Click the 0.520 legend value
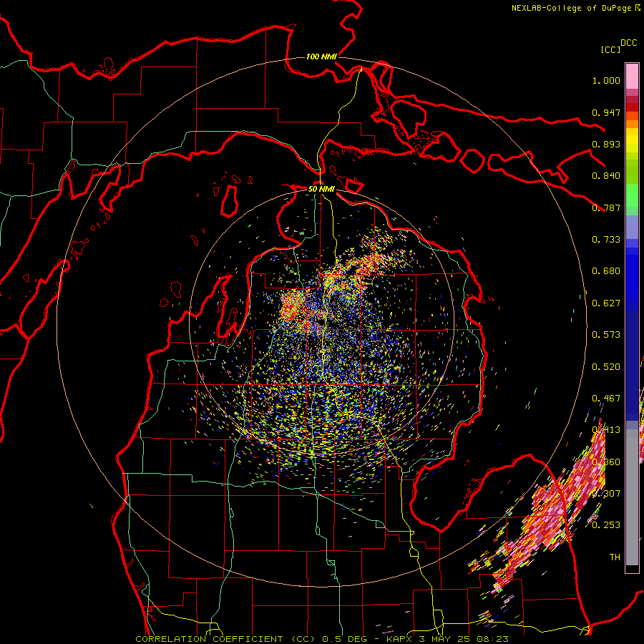The image size is (644, 644). pos(606,367)
